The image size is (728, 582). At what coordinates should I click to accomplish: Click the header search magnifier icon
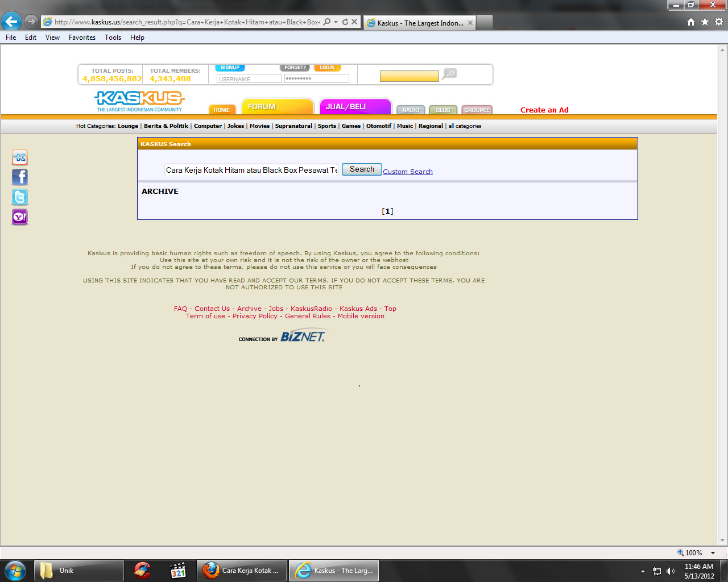(449, 74)
